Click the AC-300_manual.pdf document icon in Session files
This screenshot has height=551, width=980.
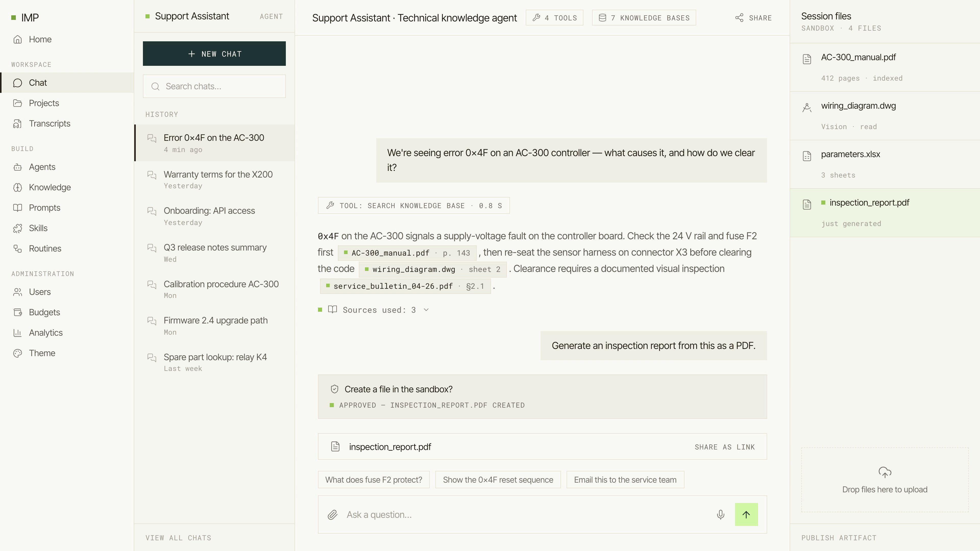pyautogui.click(x=807, y=59)
